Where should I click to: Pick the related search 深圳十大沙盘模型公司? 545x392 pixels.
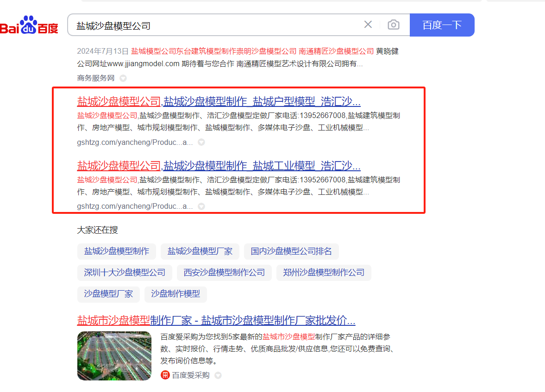[125, 273]
